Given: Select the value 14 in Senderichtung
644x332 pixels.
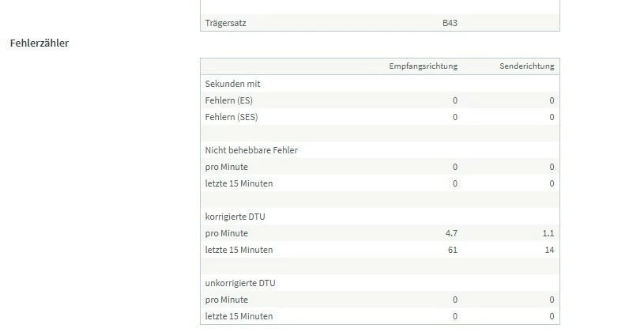Looking at the screenshot, I should click(x=549, y=250).
